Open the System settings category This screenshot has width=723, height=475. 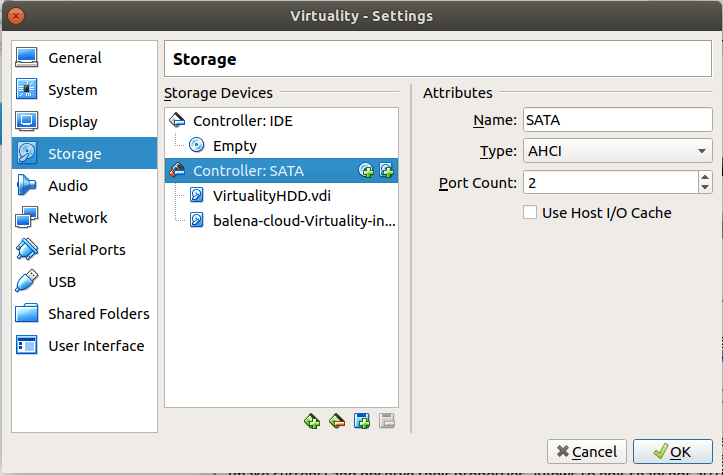pos(84,89)
